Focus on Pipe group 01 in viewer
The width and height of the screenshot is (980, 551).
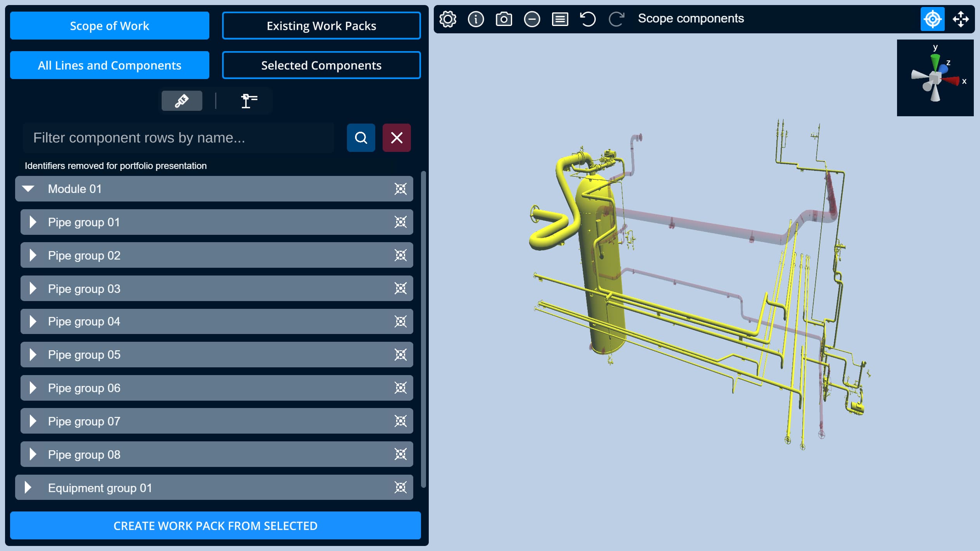[x=400, y=222]
